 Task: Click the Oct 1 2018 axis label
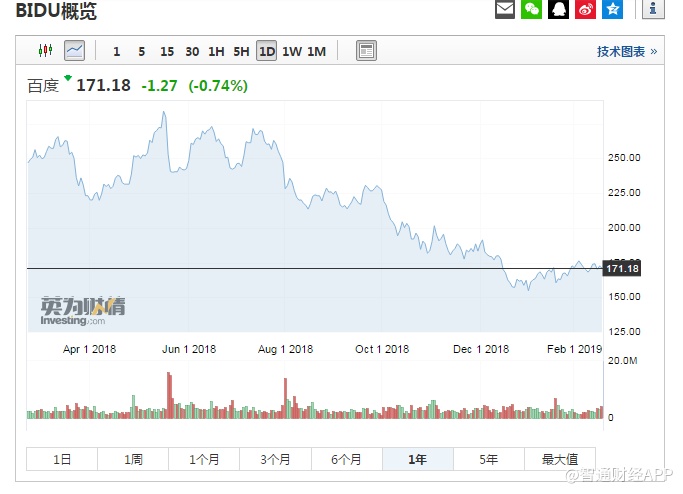point(382,349)
